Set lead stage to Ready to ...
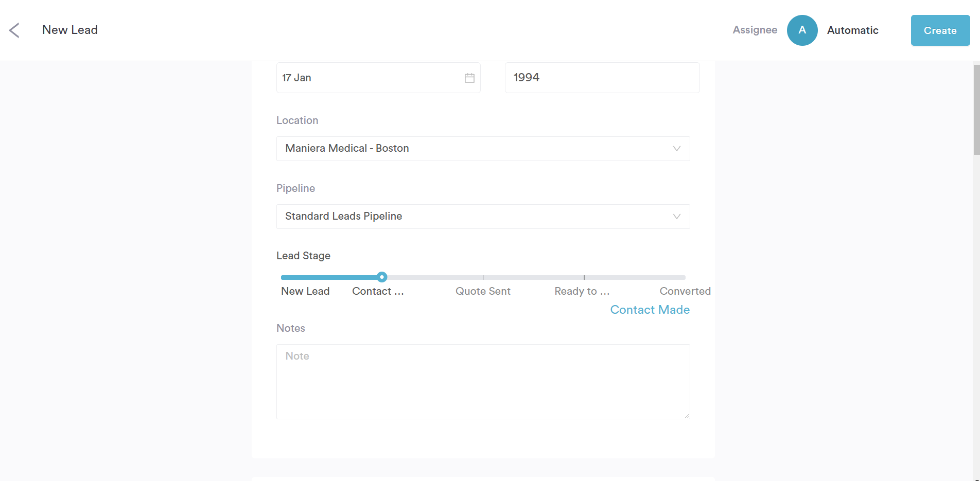 coord(582,291)
